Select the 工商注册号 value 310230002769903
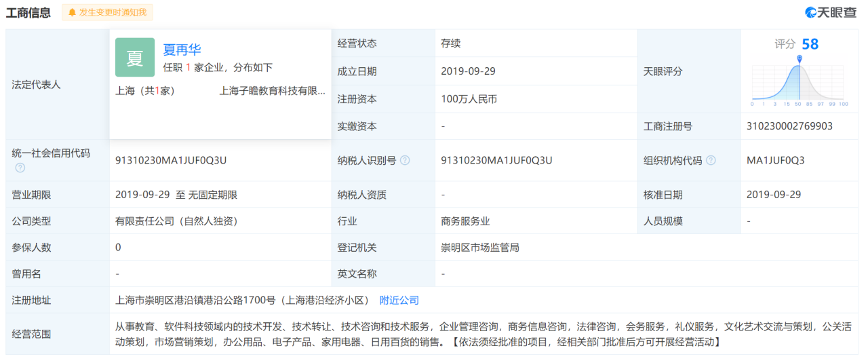Screen dimensions: 868x361 pos(789,126)
